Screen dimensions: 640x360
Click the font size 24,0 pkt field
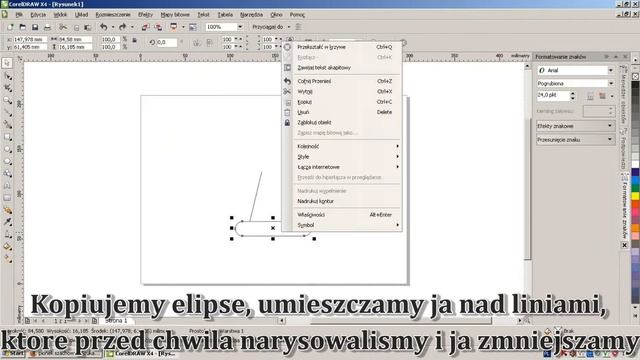pos(553,95)
